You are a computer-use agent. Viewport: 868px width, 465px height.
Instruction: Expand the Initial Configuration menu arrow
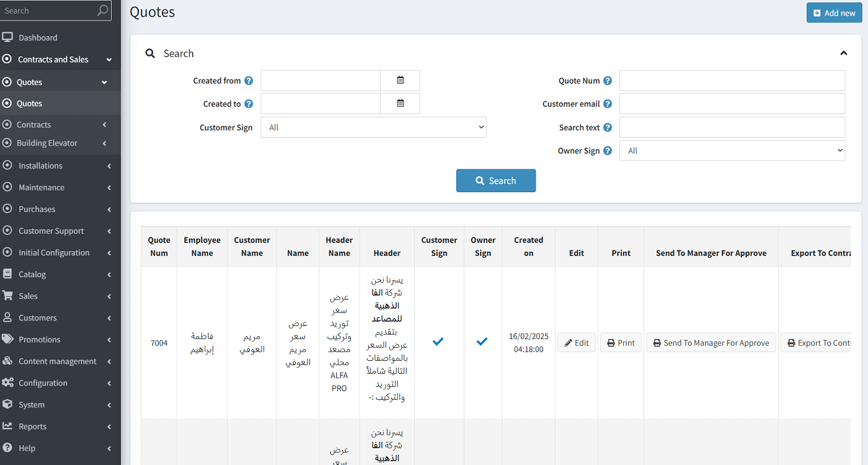(109, 252)
